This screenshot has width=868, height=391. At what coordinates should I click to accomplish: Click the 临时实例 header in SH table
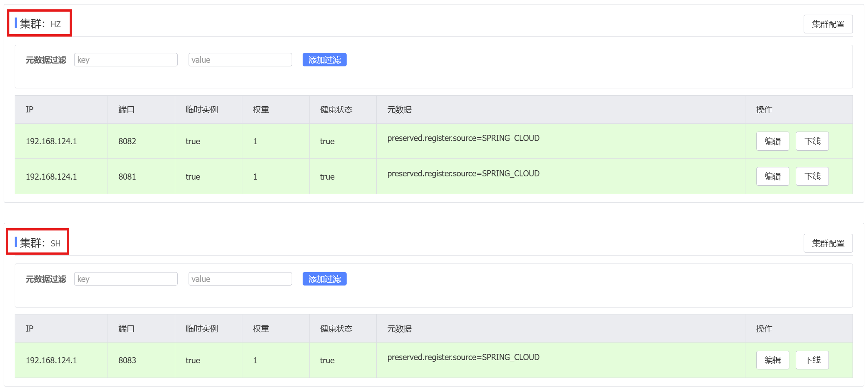point(202,329)
